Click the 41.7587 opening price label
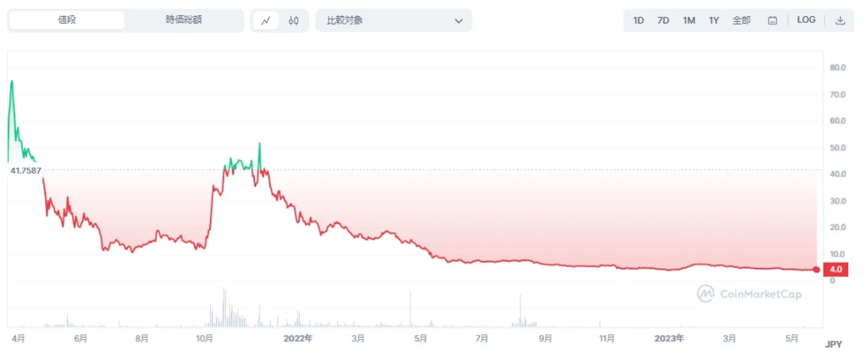868x360 pixels. point(25,170)
